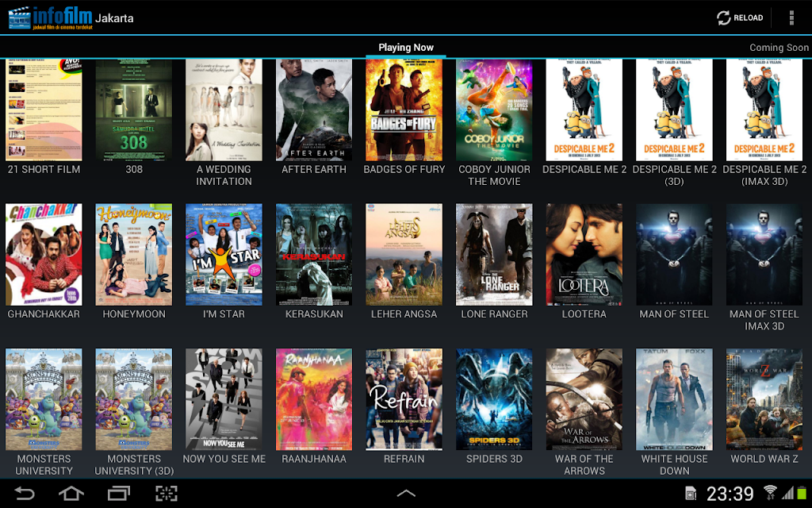The image size is (812, 508).
Task: Tap the Jakarta city label
Action: click(x=114, y=18)
